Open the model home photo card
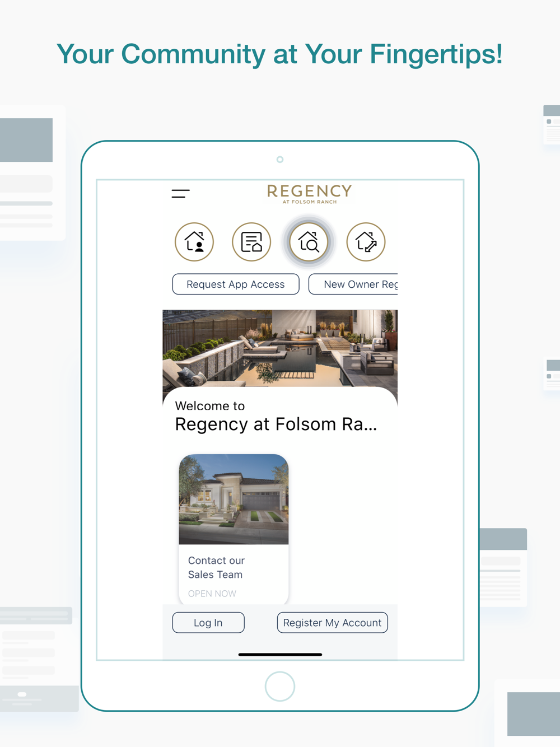560x747 pixels. pos(234,499)
